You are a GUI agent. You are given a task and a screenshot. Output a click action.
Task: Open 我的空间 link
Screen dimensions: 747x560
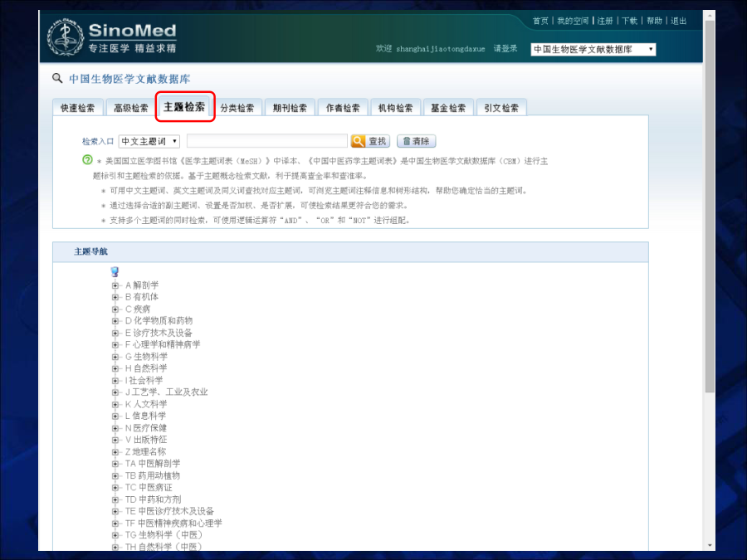pos(573,21)
